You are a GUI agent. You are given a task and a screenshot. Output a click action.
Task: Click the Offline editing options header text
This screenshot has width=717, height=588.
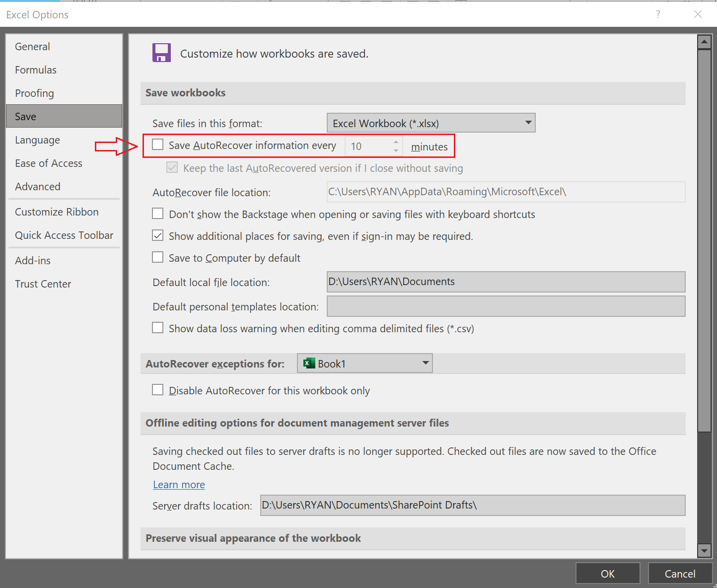297,423
